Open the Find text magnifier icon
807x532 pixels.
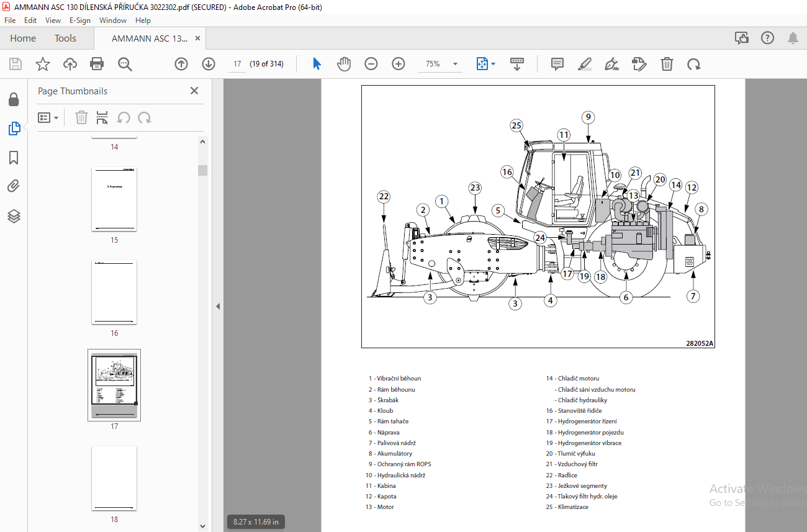click(125, 64)
